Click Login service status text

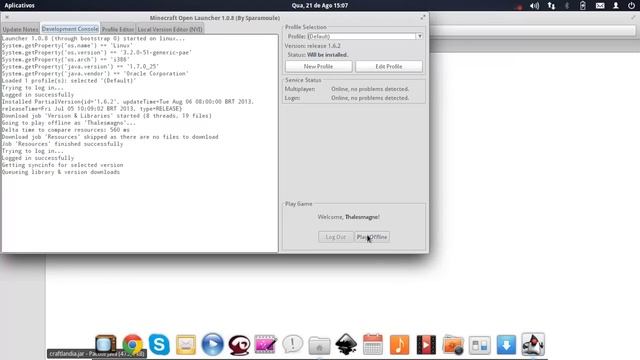[x=370, y=98]
